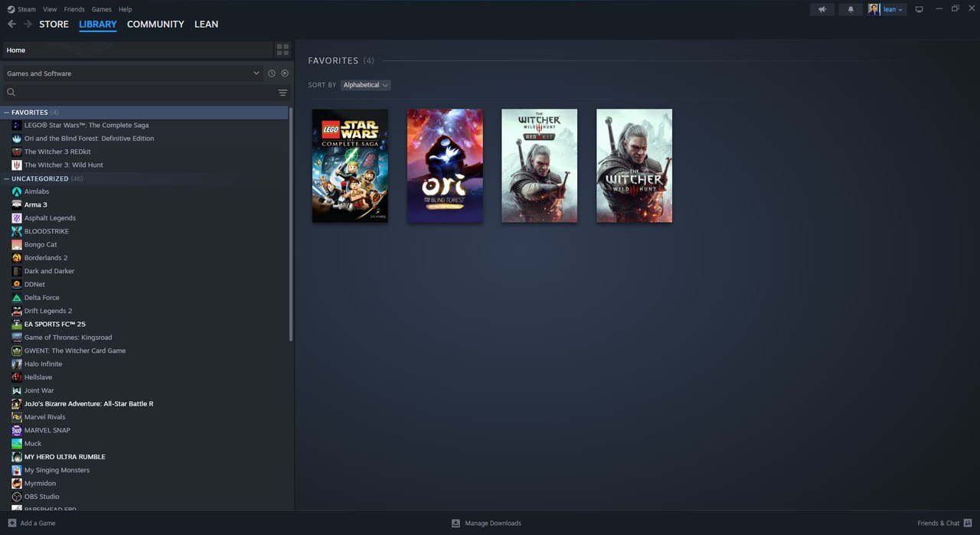Viewport: 980px width, 535px height.
Task: Switch to the COMMUNITY tab
Action: (155, 24)
